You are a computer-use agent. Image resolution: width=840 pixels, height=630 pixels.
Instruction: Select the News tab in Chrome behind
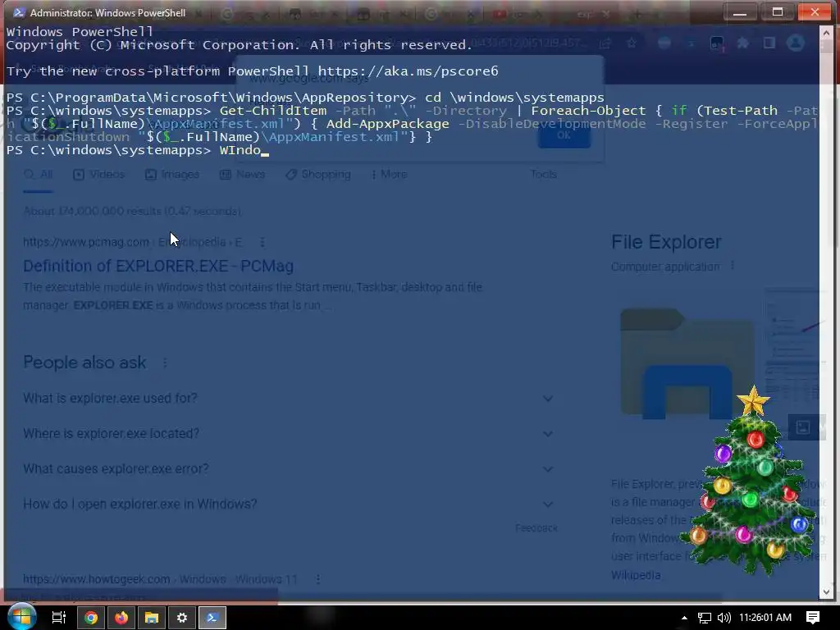point(243,174)
